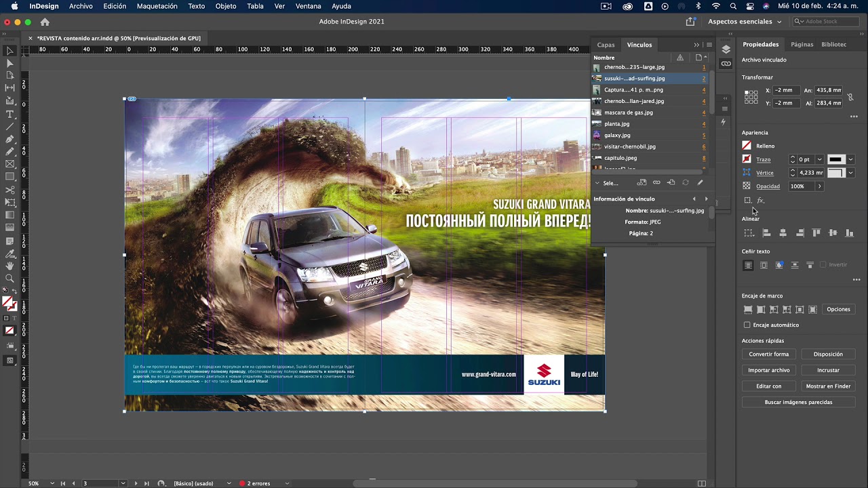
Task: Select the Hand tool
Action: [x=10, y=266]
